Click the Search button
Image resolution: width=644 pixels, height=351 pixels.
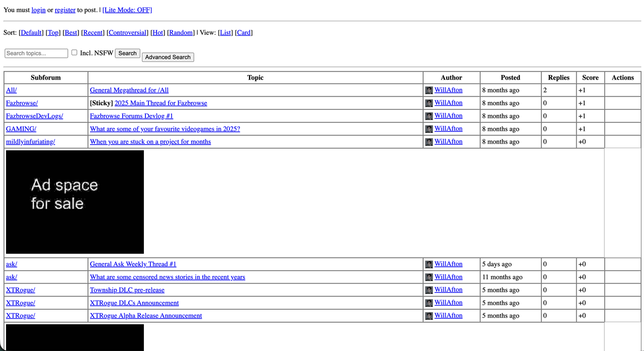pos(127,53)
